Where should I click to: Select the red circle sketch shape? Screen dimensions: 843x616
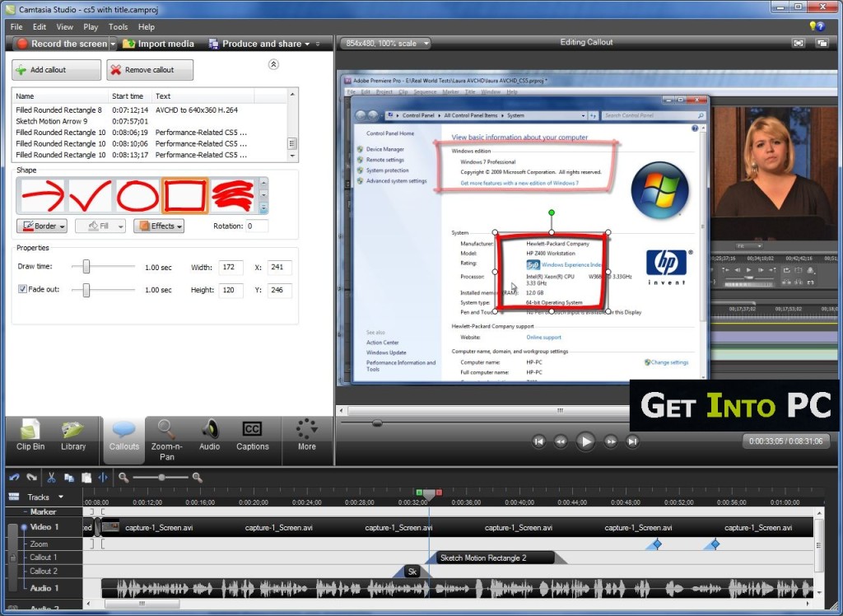[137, 195]
